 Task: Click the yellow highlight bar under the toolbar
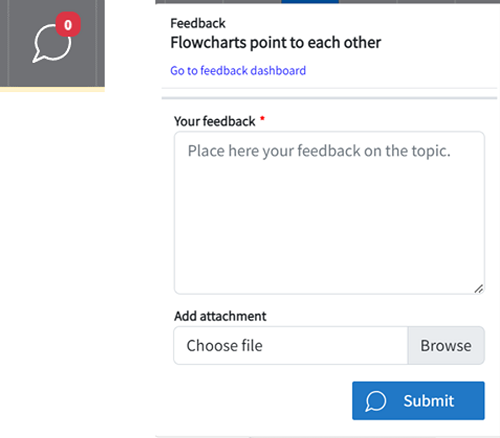[x=52, y=89]
